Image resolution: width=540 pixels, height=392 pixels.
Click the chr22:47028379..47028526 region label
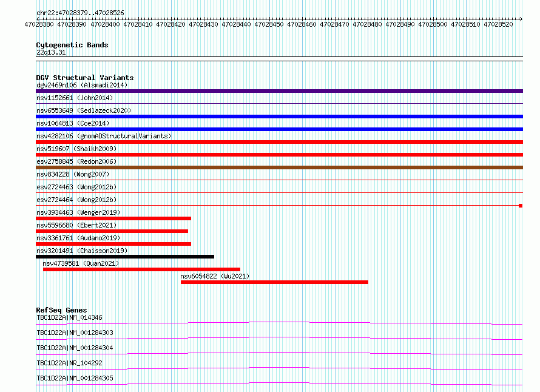[80, 13]
